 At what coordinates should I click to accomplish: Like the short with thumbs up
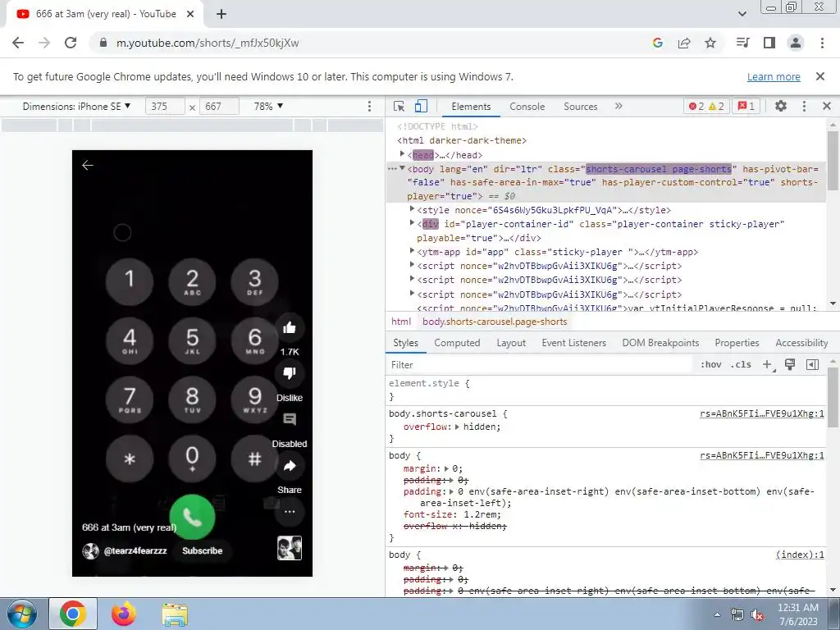pyautogui.click(x=290, y=328)
